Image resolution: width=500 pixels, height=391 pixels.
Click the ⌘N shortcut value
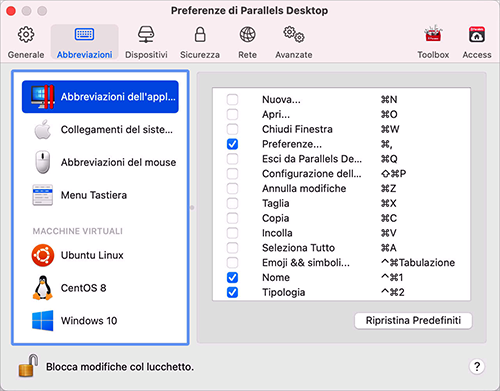point(389,99)
